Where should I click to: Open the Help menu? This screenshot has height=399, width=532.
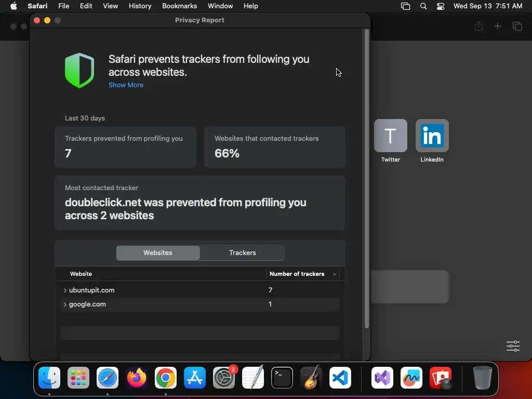pos(251,6)
